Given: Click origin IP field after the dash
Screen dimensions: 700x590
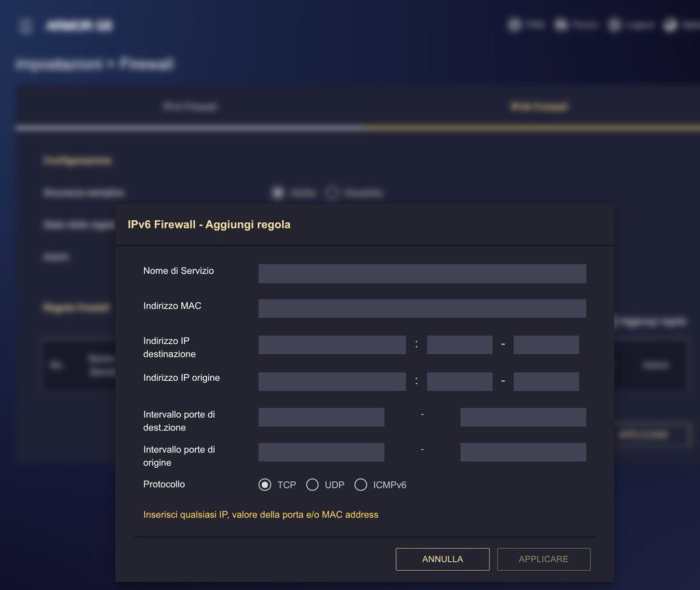Looking at the screenshot, I should point(546,381).
